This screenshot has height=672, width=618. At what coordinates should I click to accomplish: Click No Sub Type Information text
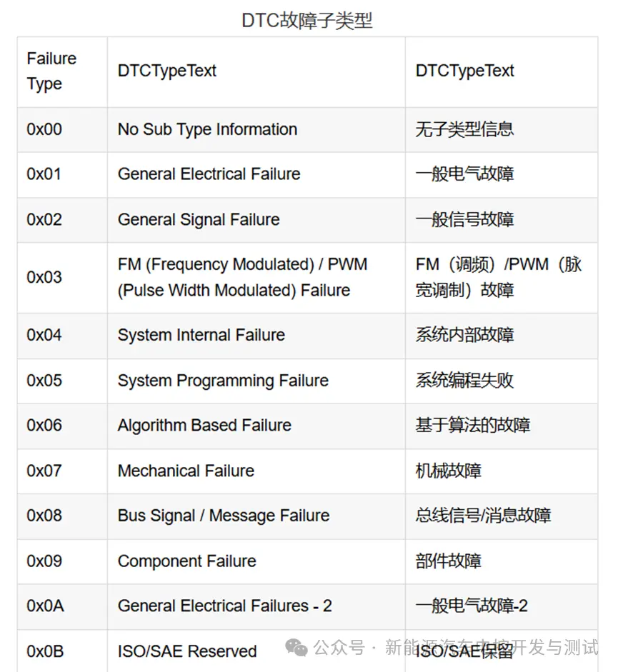coord(208,129)
